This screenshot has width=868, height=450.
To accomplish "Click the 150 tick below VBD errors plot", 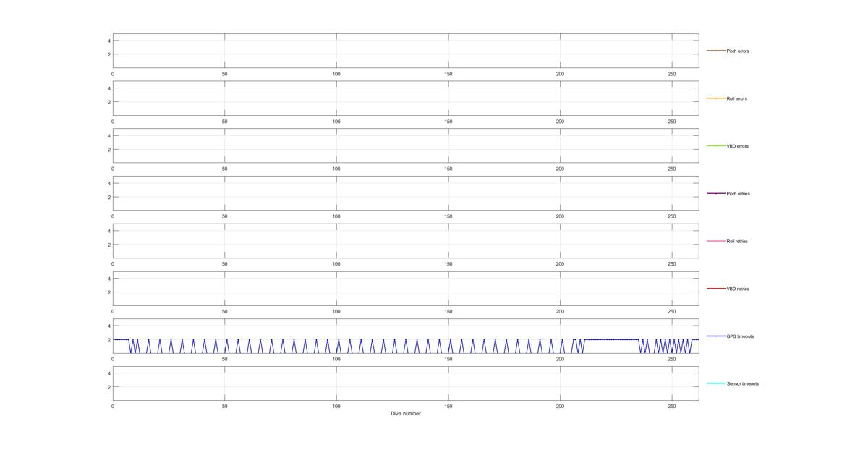I will click(448, 169).
